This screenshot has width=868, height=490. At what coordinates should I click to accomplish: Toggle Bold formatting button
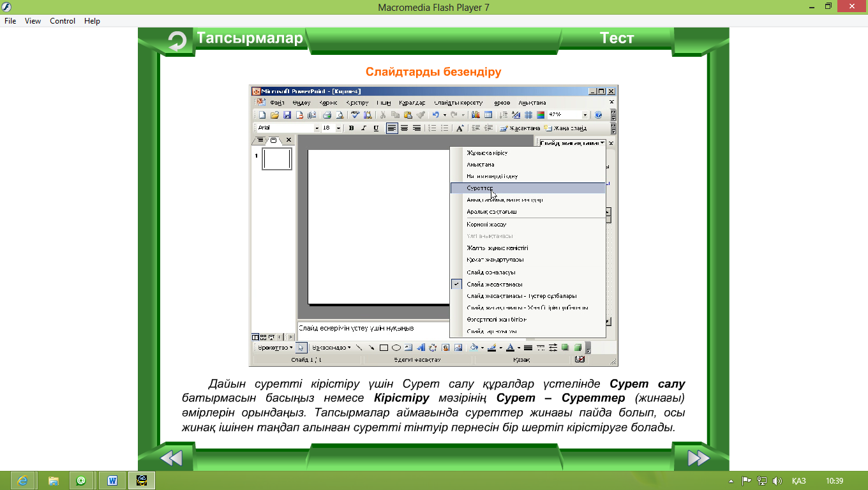351,128
